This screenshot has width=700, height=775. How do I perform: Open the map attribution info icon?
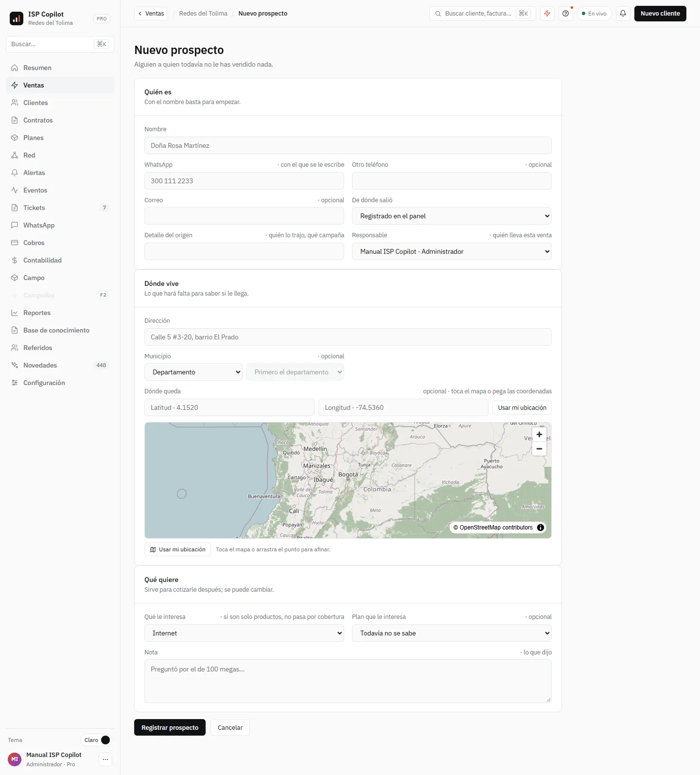[x=541, y=528]
